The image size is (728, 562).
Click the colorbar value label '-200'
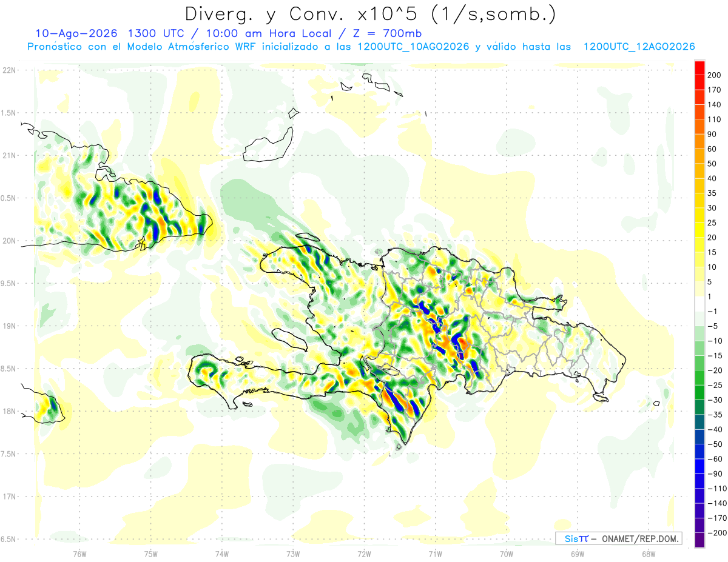click(716, 533)
